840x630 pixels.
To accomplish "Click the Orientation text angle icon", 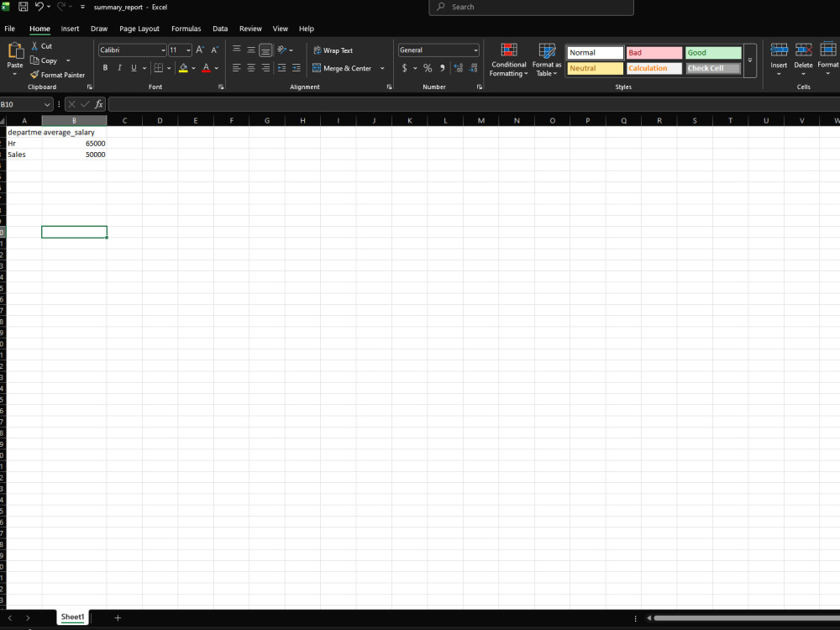I will 281,50.
